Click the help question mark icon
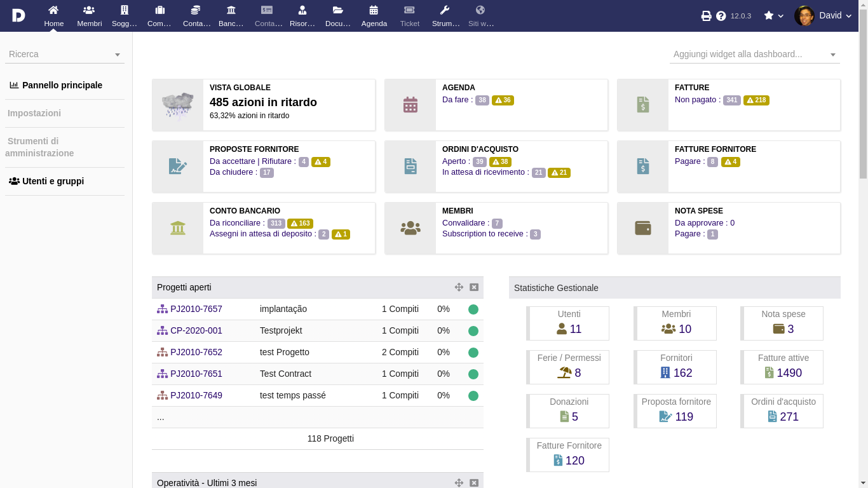Image resolution: width=868 pixels, height=488 pixels. (721, 16)
